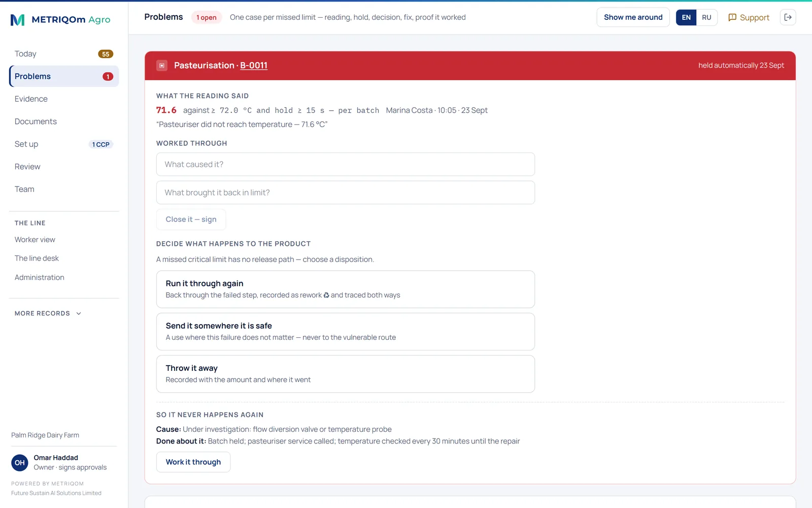Viewport: 812px width, 508px height.
Task: Click Palm Ridge Dairy Farm label
Action: point(45,435)
